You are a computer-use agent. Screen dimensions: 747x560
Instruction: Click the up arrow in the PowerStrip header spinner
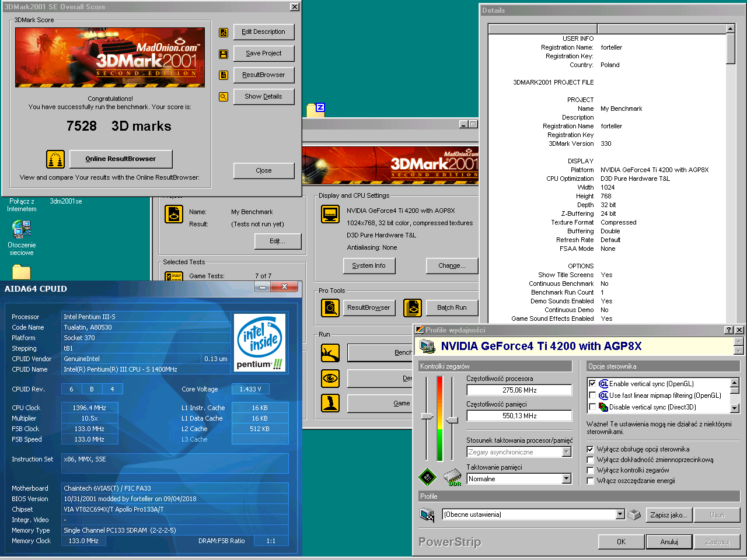click(x=739, y=342)
